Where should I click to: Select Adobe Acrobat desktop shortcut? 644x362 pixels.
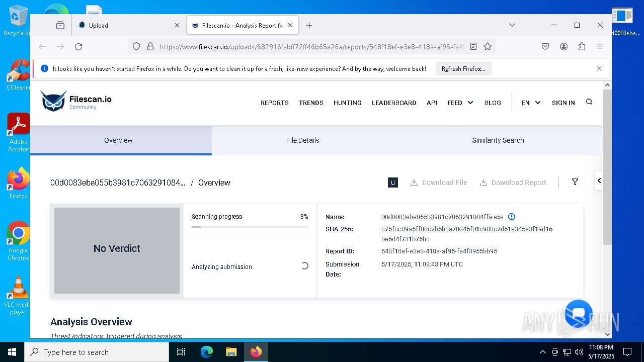[x=18, y=132]
